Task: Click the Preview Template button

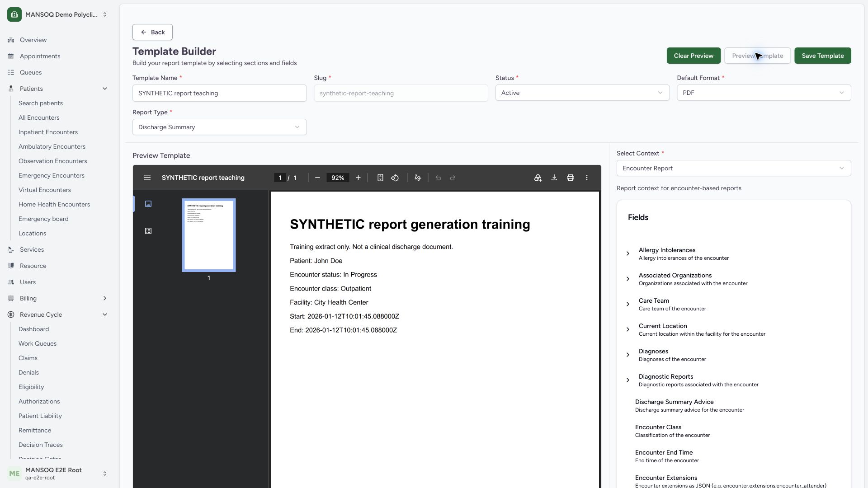Action: click(758, 56)
